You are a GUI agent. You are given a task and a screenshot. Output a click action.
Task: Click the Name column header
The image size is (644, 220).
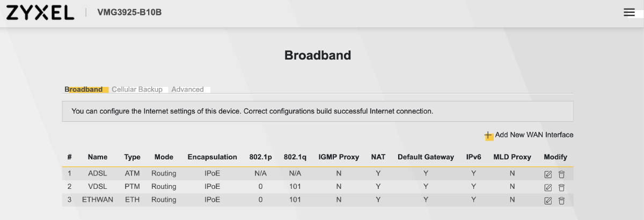point(98,157)
